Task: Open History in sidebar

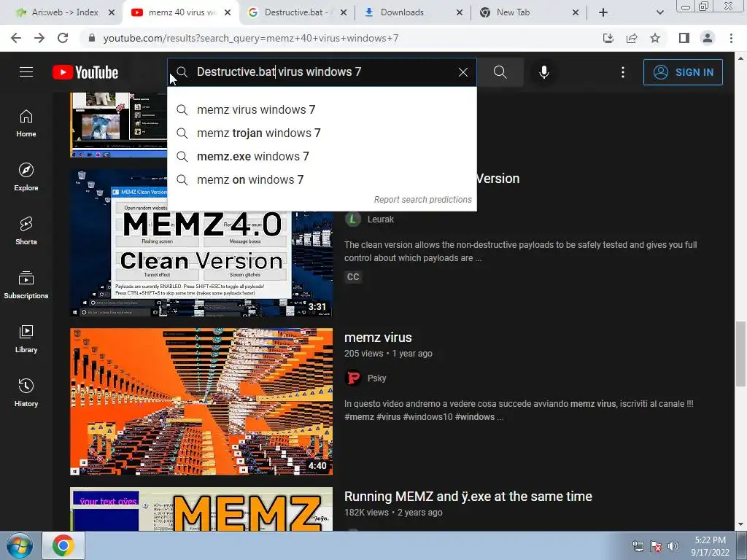Action: 26,392
